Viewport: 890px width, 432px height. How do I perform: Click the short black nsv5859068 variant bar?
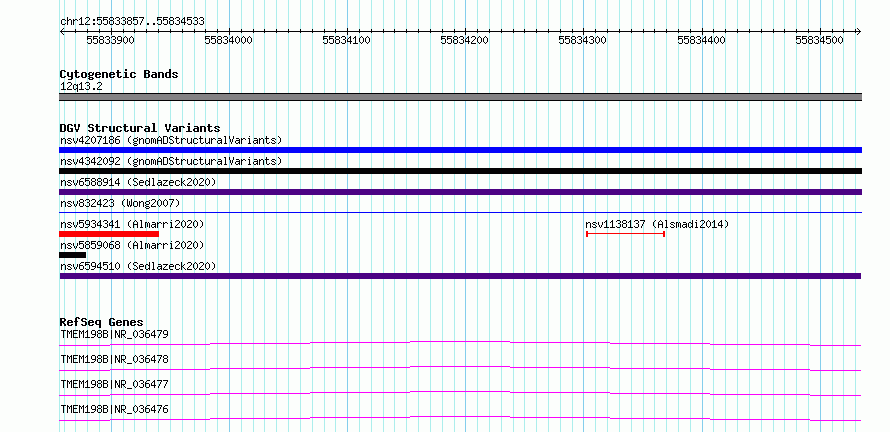(73, 255)
